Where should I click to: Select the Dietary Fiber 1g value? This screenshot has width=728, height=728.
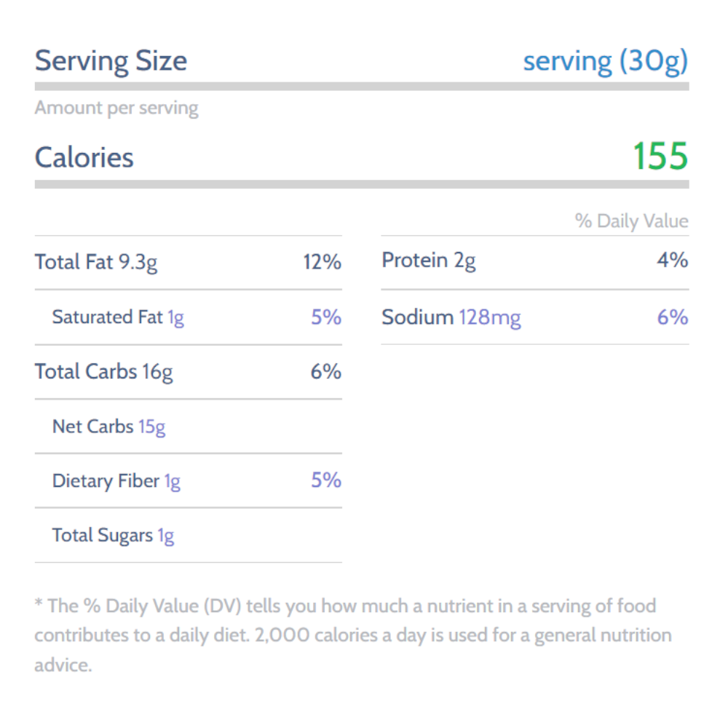[172, 481]
